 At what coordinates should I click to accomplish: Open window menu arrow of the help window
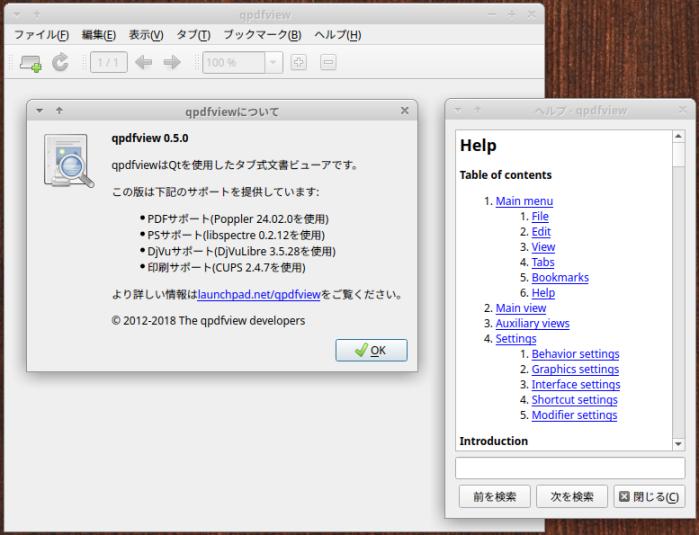(x=457, y=110)
